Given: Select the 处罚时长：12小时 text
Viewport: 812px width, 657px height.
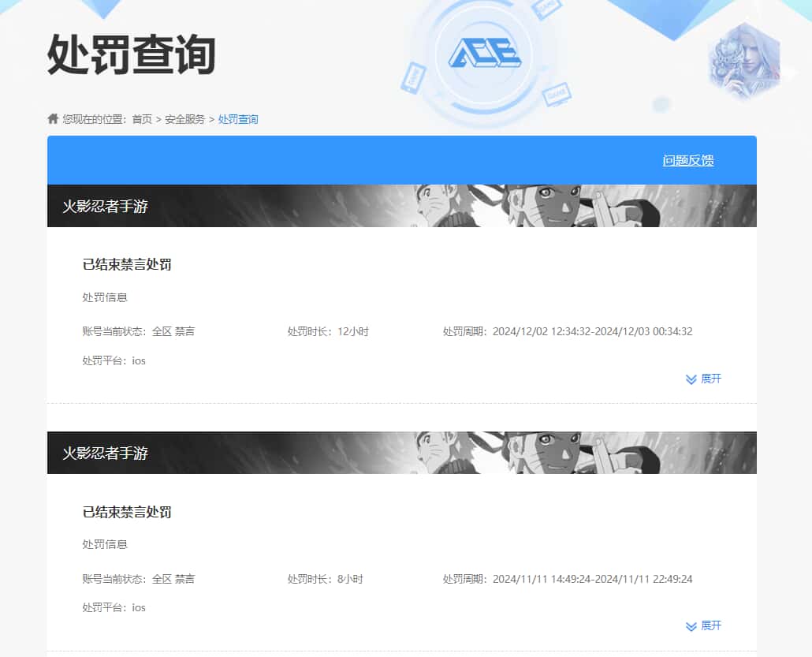Looking at the screenshot, I should click(x=328, y=331).
